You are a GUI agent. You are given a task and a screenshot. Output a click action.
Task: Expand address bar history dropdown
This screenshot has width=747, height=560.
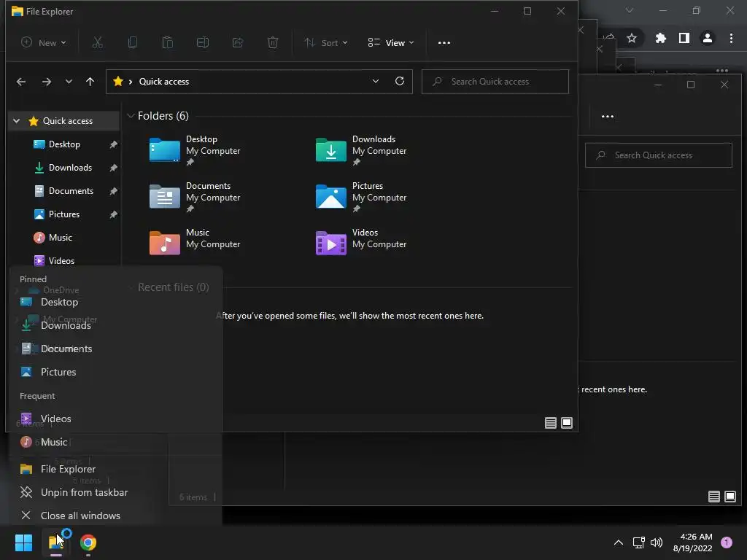[x=376, y=82]
